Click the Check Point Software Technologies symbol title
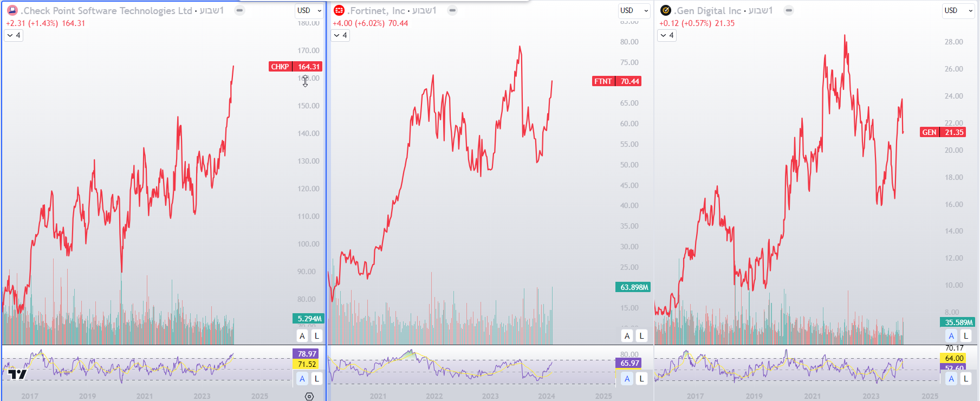Image resolution: width=980 pixels, height=401 pixels. (x=107, y=10)
